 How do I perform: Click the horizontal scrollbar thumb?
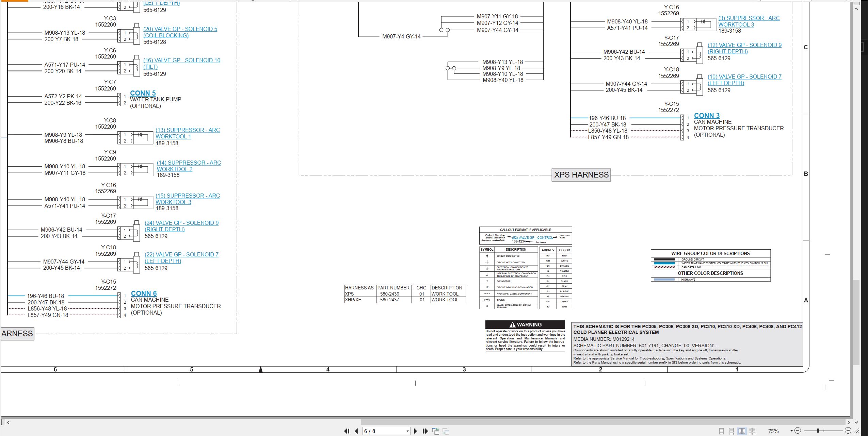(x=603, y=422)
